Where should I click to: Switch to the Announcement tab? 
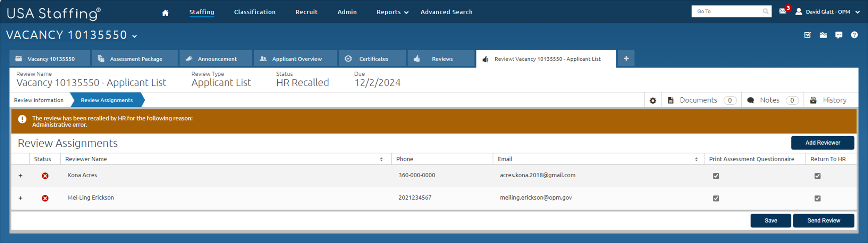click(x=216, y=58)
